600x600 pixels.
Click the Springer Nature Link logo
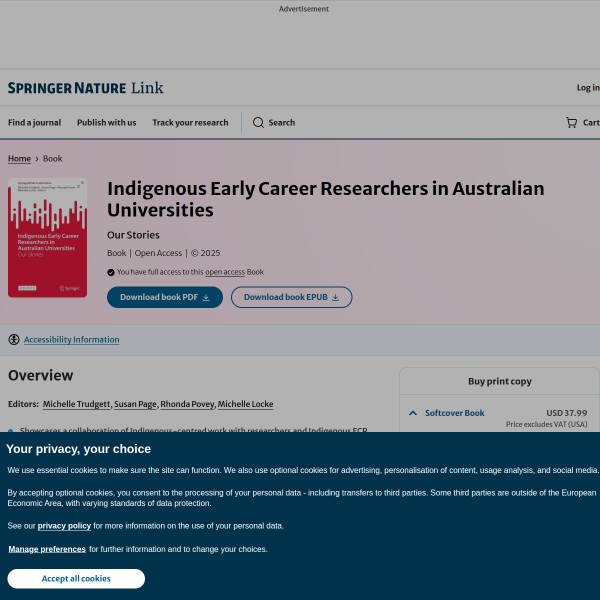[x=85, y=88]
